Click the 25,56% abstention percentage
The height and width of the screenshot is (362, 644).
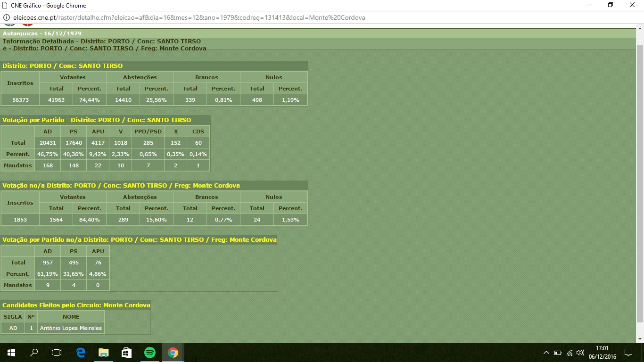click(x=157, y=100)
